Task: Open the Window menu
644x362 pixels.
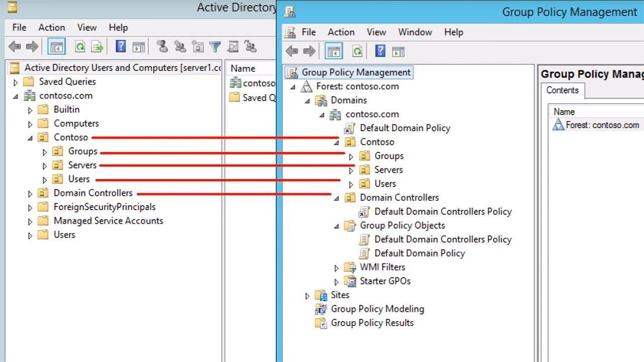Action: (415, 32)
